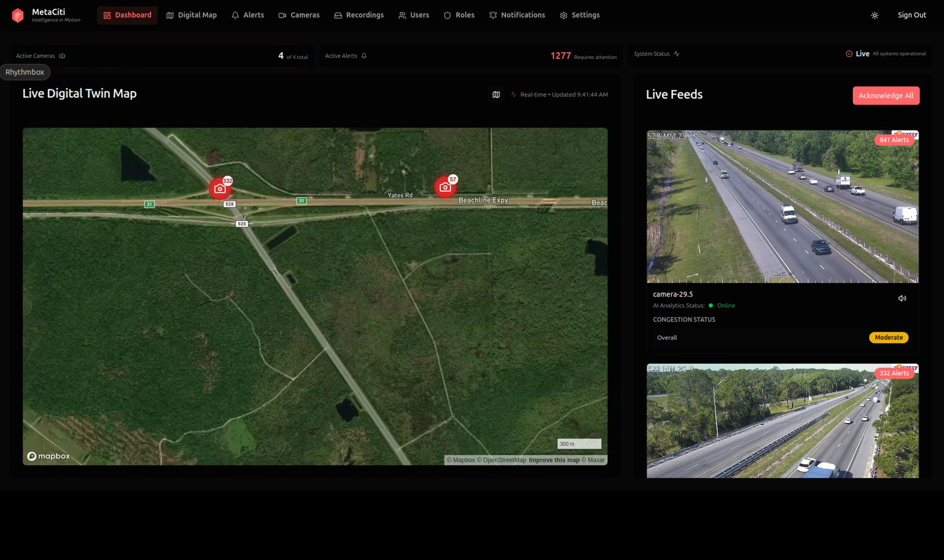Click the camera icon beside Active Cameras
The width and height of the screenshot is (944, 560).
[x=62, y=55]
